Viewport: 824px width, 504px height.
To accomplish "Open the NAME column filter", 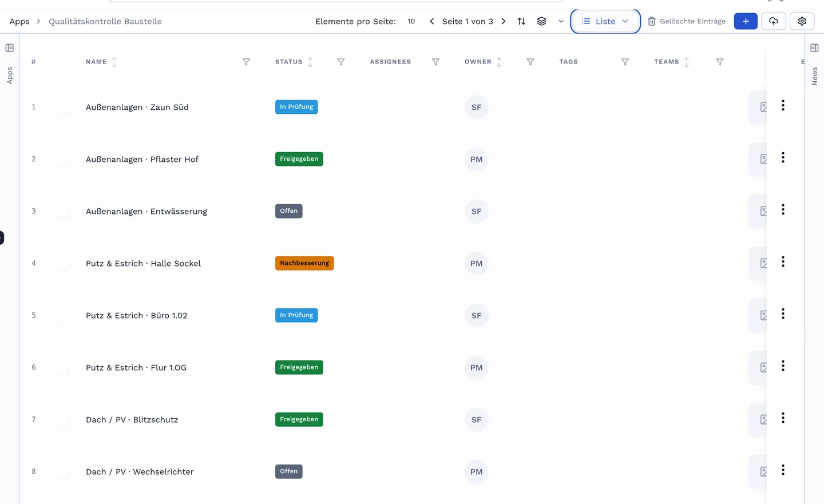I will click(x=246, y=62).
